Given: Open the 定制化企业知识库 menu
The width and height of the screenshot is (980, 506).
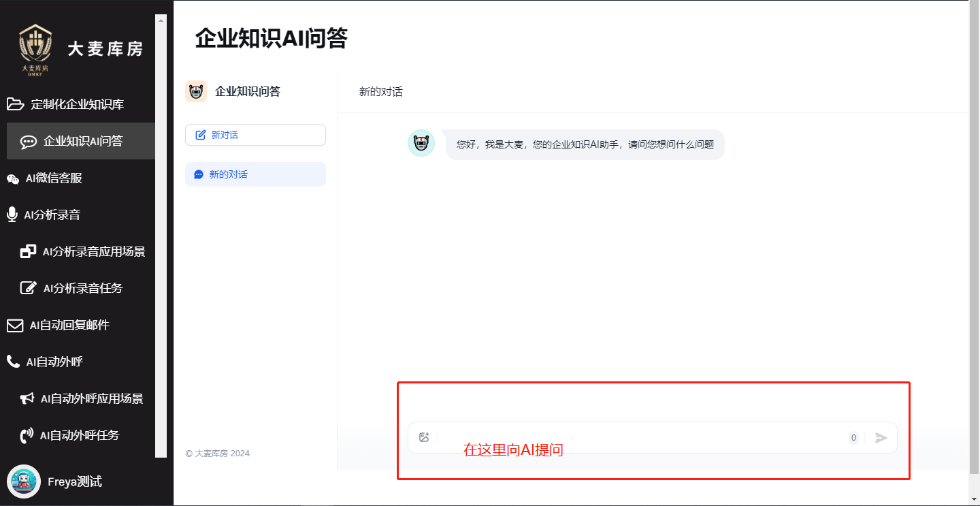Looking at the screenshot, I should pos(78,104).
